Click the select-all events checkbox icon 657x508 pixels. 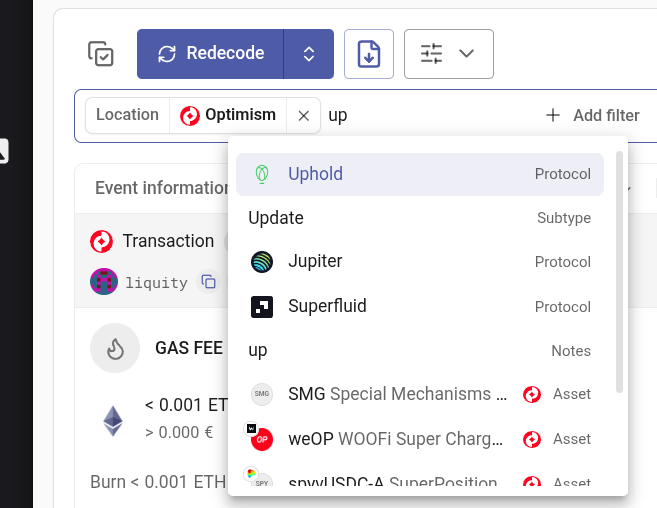pyautogui.click(x=101, y=54)
